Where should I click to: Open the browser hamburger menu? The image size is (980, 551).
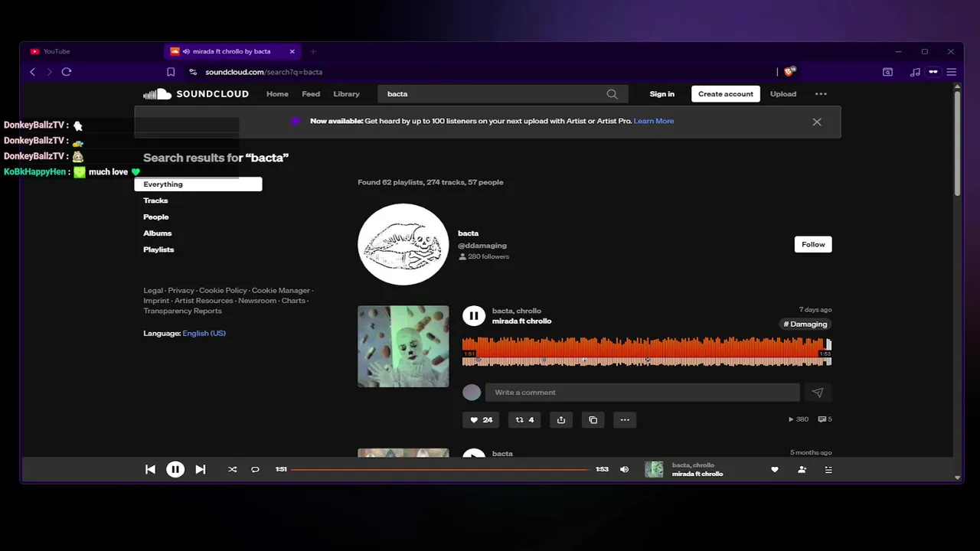(952, 72)
